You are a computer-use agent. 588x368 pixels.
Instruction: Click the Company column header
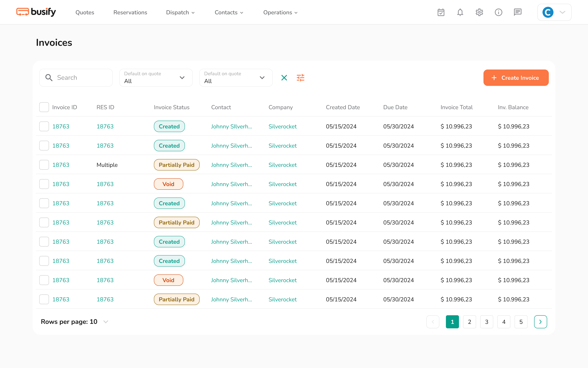pos(281,107)
